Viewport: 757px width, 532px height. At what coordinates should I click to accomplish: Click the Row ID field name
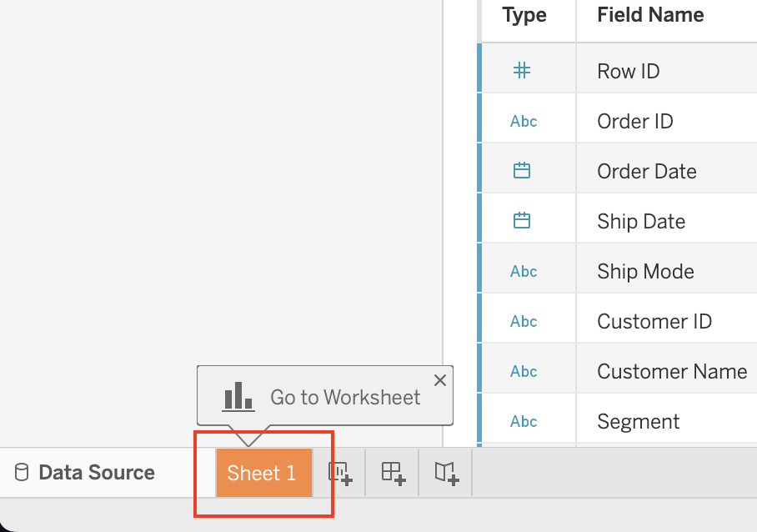(628, 71)
